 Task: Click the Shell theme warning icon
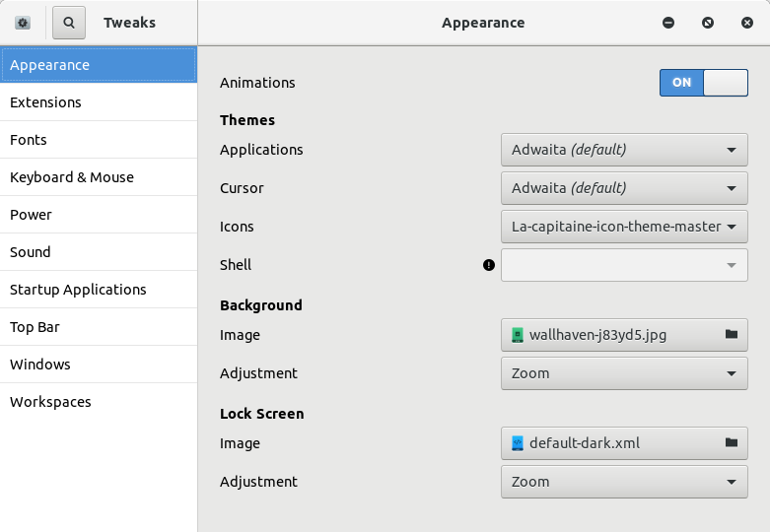pyautogui.click(x=489, y=265)
